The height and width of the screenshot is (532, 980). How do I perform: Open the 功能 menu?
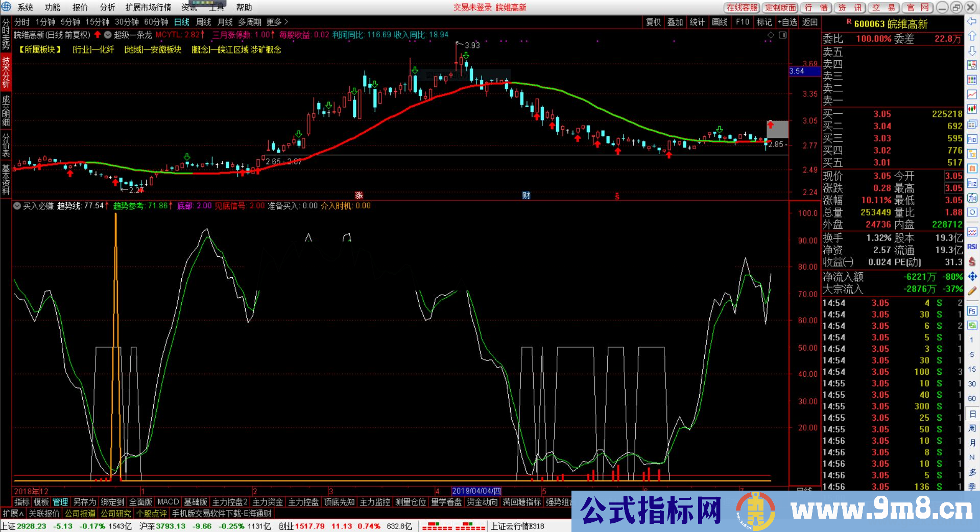click(52, 7)
